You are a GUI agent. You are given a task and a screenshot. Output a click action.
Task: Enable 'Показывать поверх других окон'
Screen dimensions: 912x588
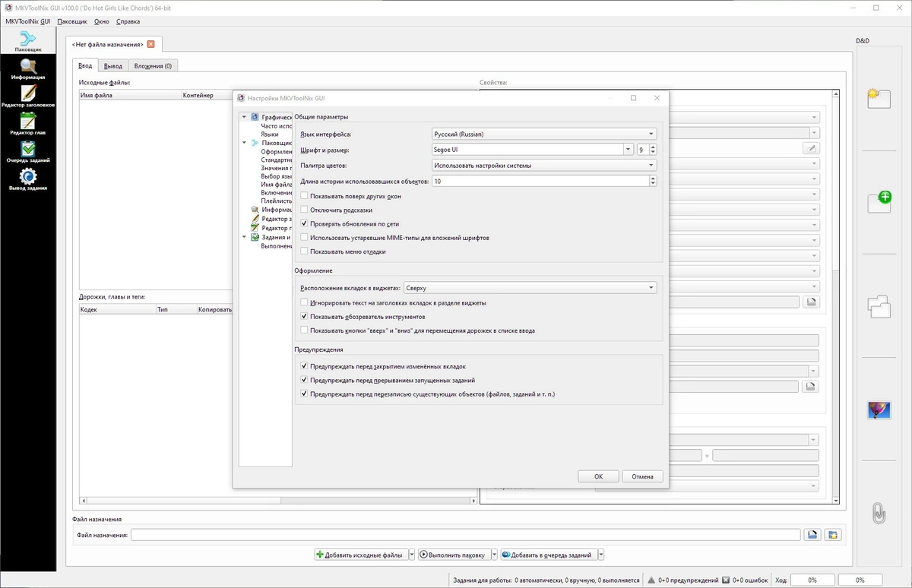305,196
